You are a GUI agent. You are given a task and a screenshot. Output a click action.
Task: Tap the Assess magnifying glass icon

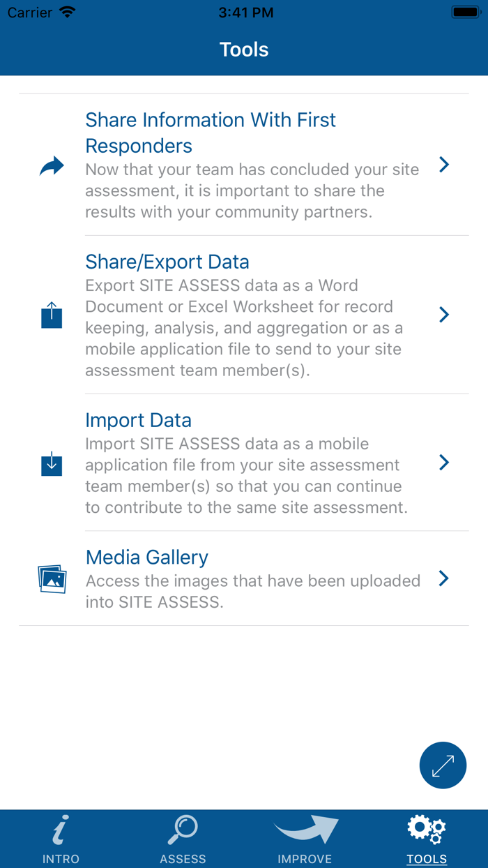coord(183,830)
